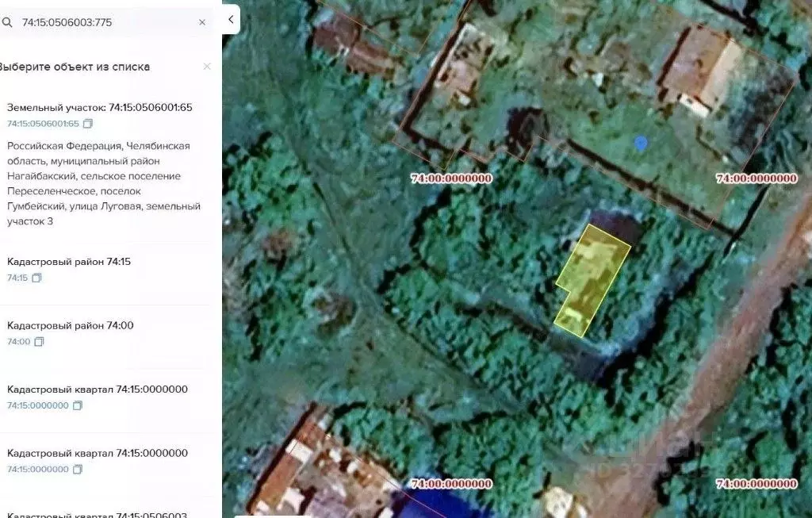Copy cadastral number 74:15:0506001:65
The height and width of the screenshot is (518, 812).
[88, 124]
